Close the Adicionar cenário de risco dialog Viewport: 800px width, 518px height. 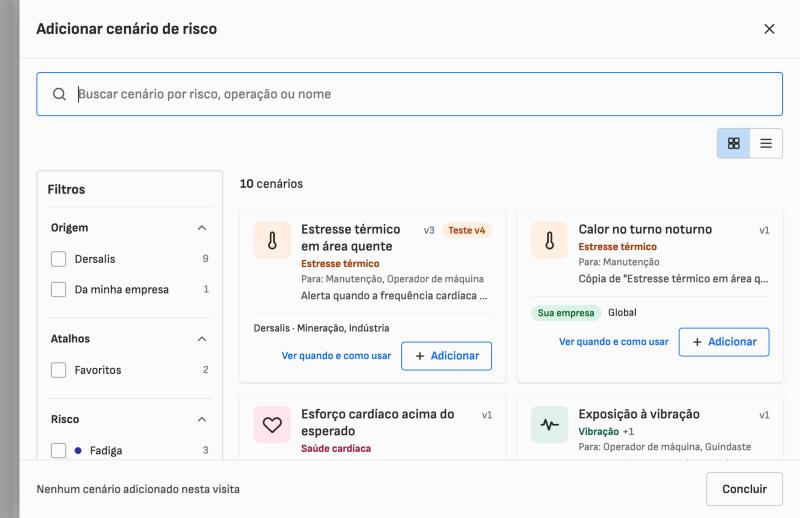(x=769, y=29)
